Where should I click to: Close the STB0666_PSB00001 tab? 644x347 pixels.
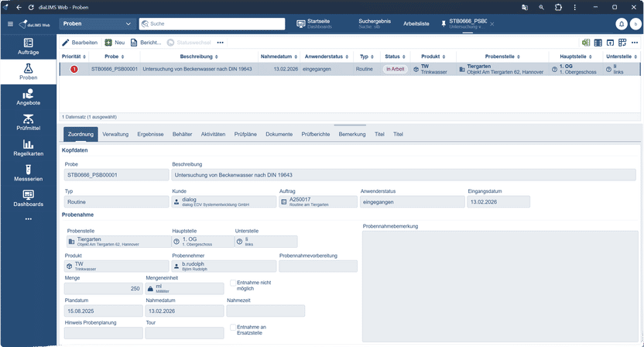(x=492, y=24)
